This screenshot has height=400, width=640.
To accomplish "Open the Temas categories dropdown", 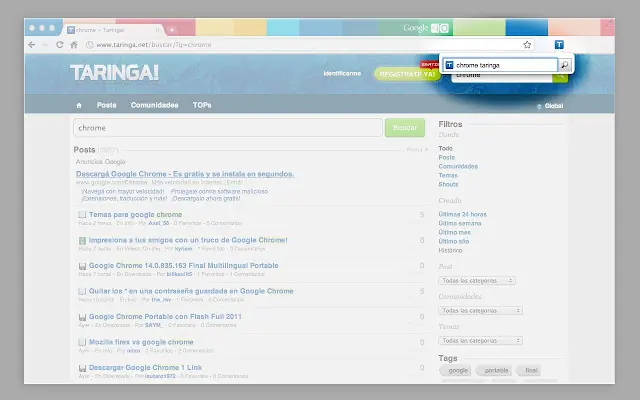I will click(x=480, y=340).
